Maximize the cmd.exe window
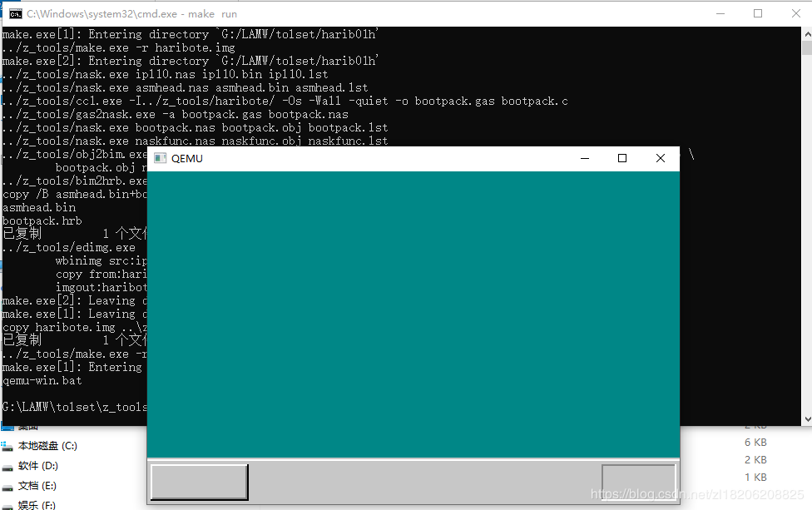812x510 pixels. (x=758, y=13)
